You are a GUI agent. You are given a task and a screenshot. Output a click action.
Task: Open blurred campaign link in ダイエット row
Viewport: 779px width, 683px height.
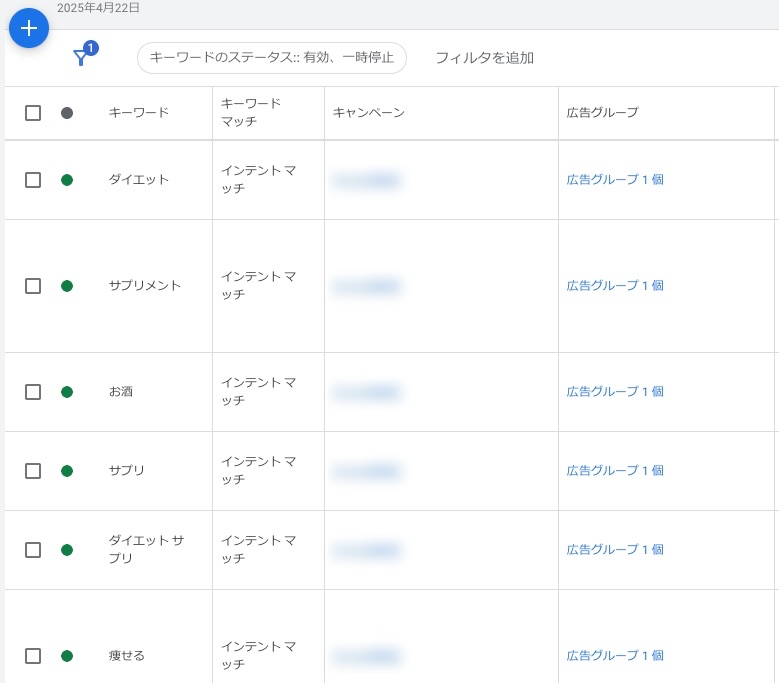coord(367,180)
